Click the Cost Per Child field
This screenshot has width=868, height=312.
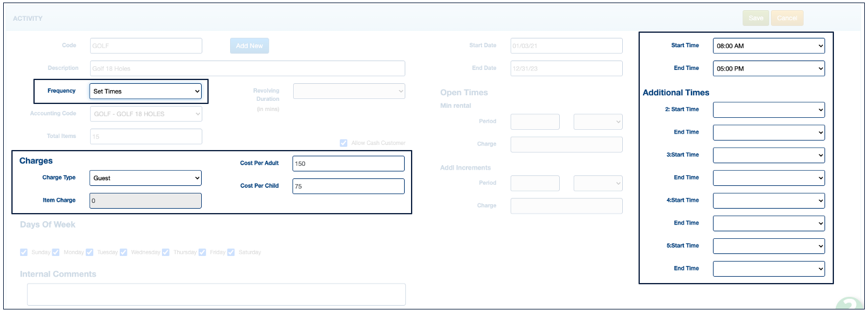point(348,186)
